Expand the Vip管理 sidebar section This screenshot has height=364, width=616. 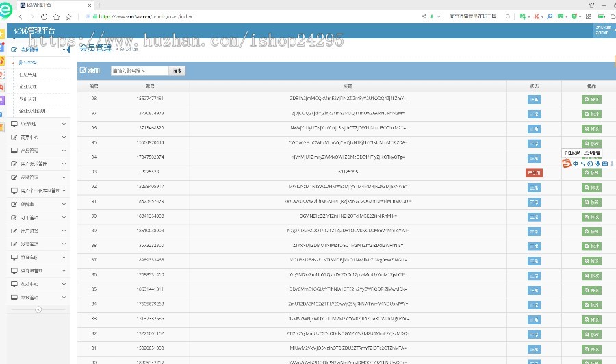click(64, 124)
